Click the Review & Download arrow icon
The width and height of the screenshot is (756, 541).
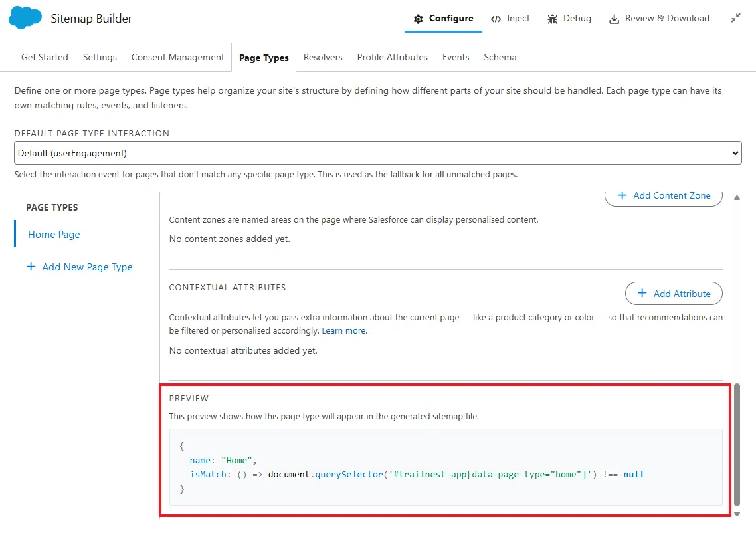tap(614, 19)
